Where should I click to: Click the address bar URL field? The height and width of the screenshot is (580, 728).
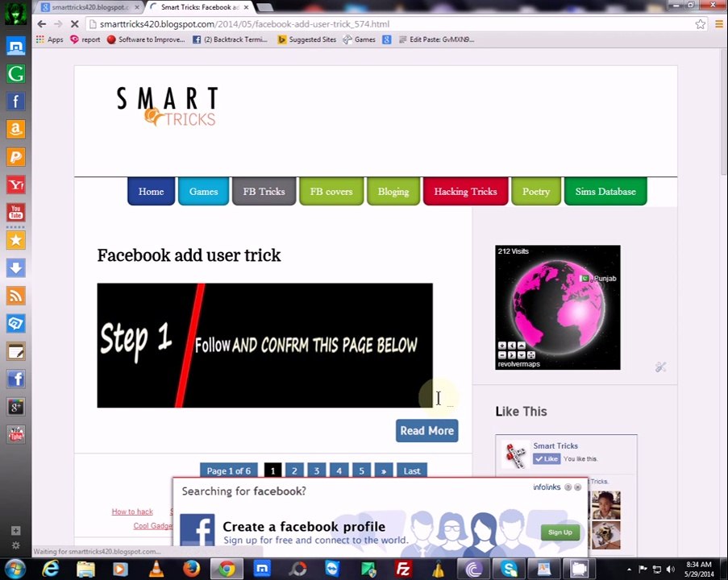(390, 24)
